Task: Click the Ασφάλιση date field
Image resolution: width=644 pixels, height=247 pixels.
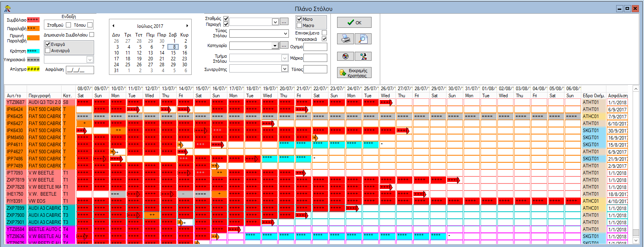Action: [x=80, y=70]
